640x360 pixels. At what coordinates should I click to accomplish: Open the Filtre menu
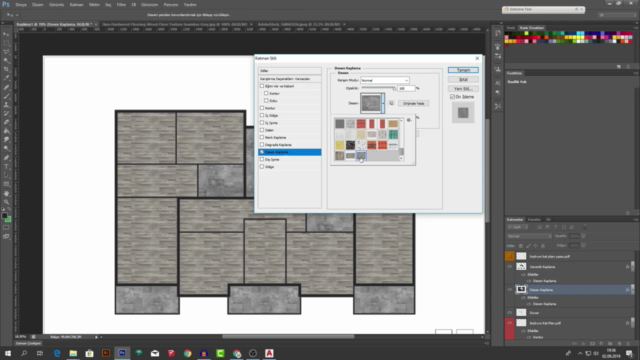[x=121, y=4]
